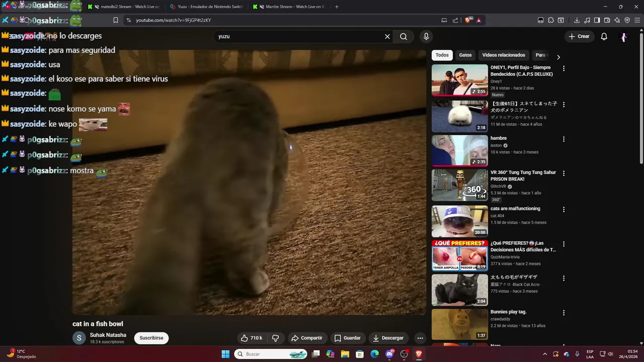Open options for ONEY1 Perfil Bajo video
Viewport: 644px width, 362px height.
[x=563, y=68]
